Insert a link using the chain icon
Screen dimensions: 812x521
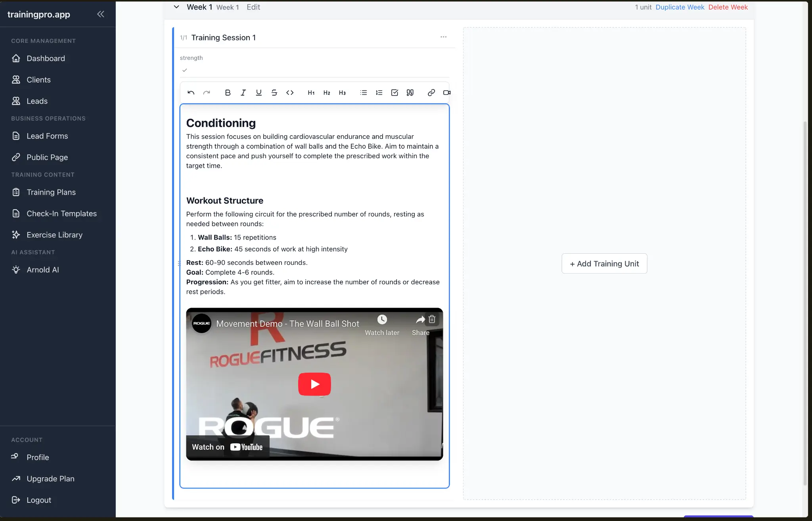coord(431,93)
